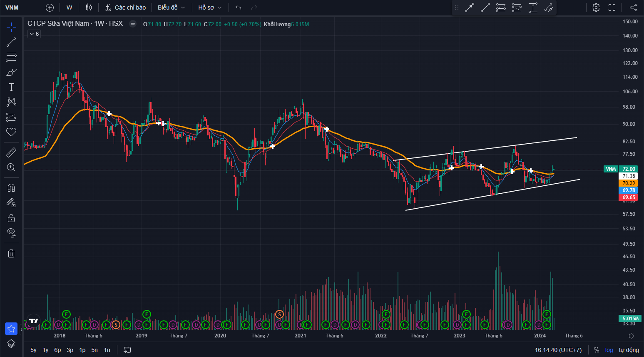This screenshot has height=357, width=644.
Task: Open the chart patterns tool
Action: [x=11, y=102]
